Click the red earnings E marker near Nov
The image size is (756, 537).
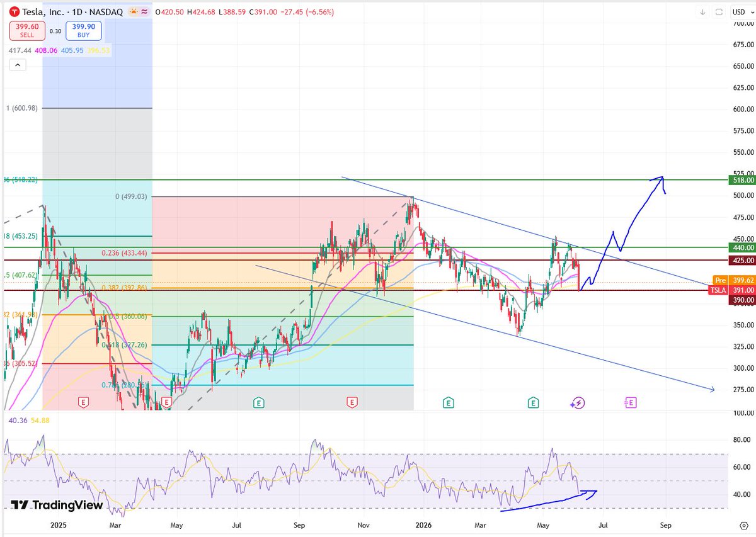[352, 402]
